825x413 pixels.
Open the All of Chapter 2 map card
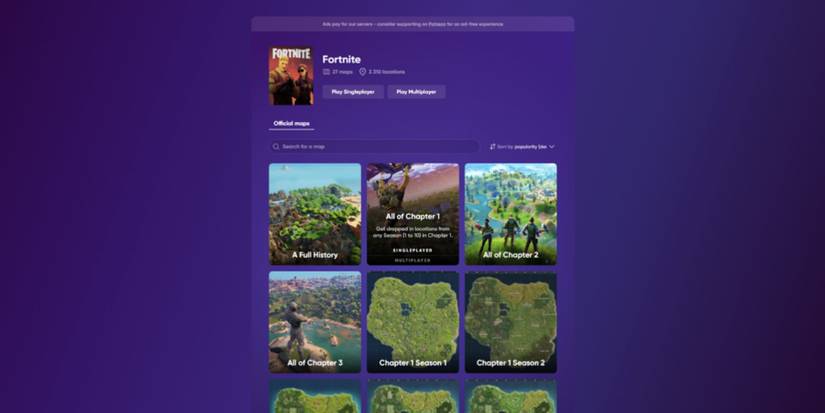pyautogui.click(x=511, y=214)
